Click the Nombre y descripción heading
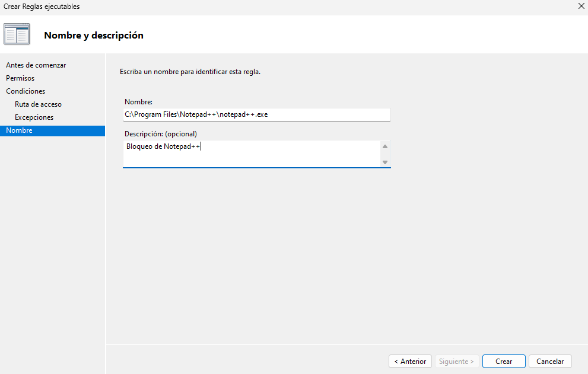 click(94, 36)
